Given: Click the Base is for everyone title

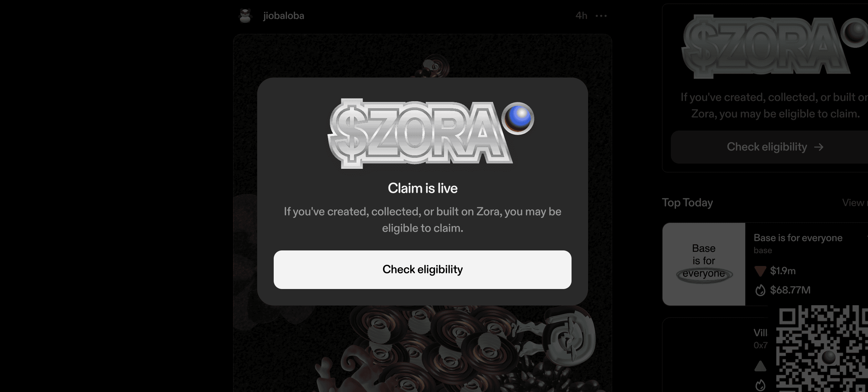Looking at the screenshot, I should pos(798,238).
